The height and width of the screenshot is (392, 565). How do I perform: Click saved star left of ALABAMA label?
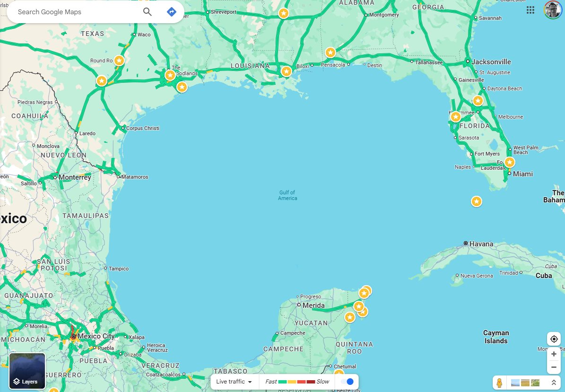click(284, 13)
